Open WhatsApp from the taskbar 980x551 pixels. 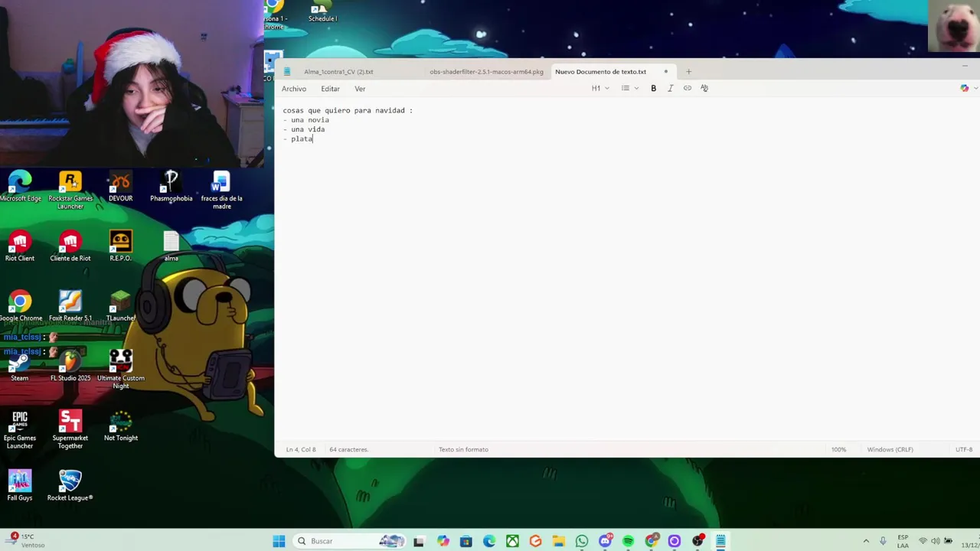[x=582, y=541]
